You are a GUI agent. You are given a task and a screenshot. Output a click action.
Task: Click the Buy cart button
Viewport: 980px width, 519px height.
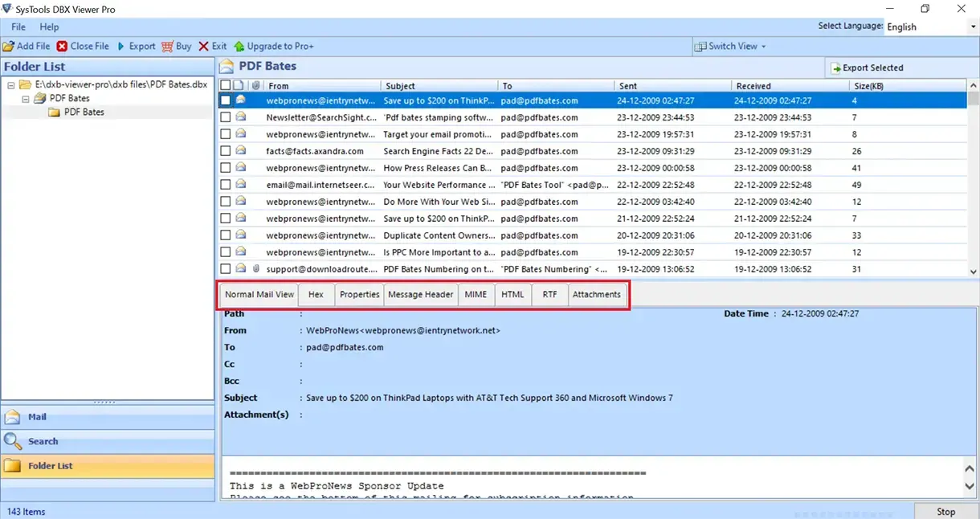[177, 46]
